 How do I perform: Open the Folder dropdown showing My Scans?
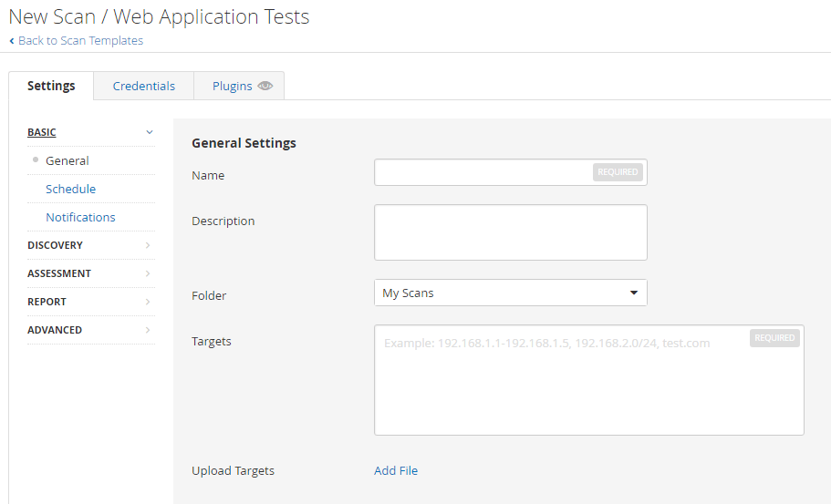[510, 293]
